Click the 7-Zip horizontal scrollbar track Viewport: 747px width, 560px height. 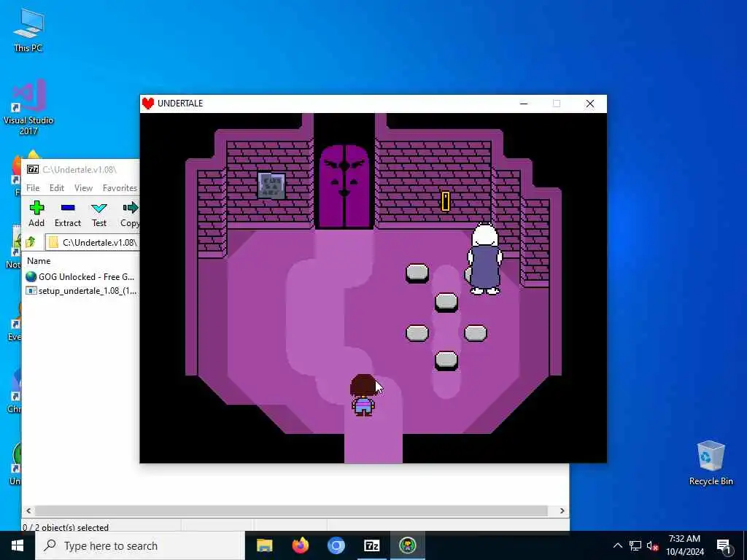(x=292, y=510)
